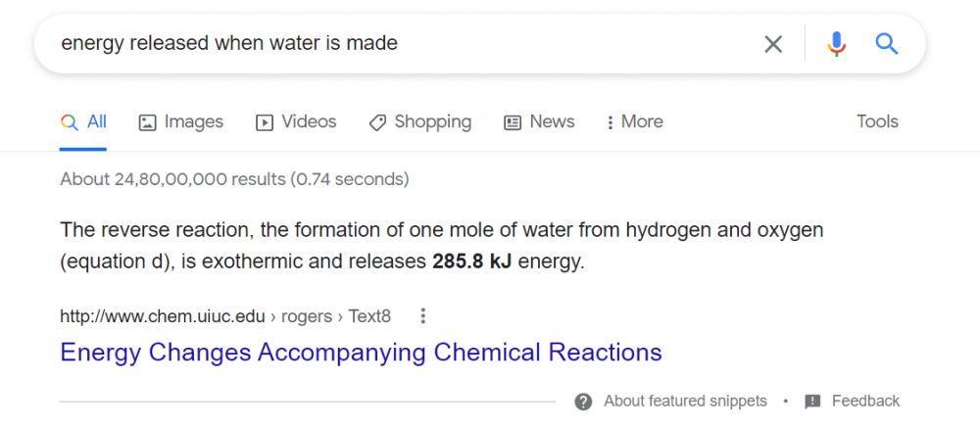
Task: Click inside the search query text field
Action: (x=392, y=44)
